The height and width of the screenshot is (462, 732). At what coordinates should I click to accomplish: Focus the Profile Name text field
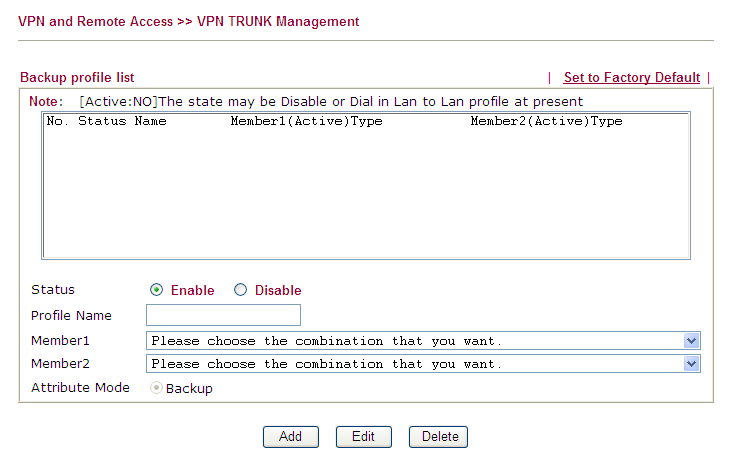pyautogui.click(x=223, y=315)
